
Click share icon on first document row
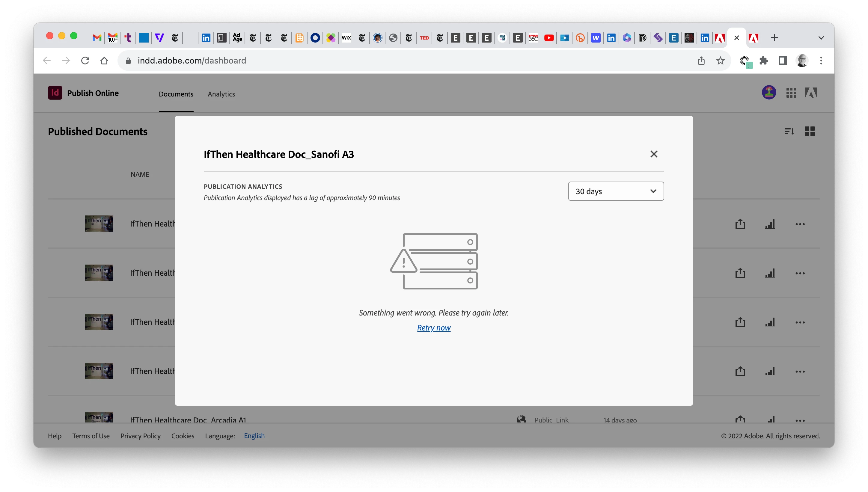click(x=740, y=224)
